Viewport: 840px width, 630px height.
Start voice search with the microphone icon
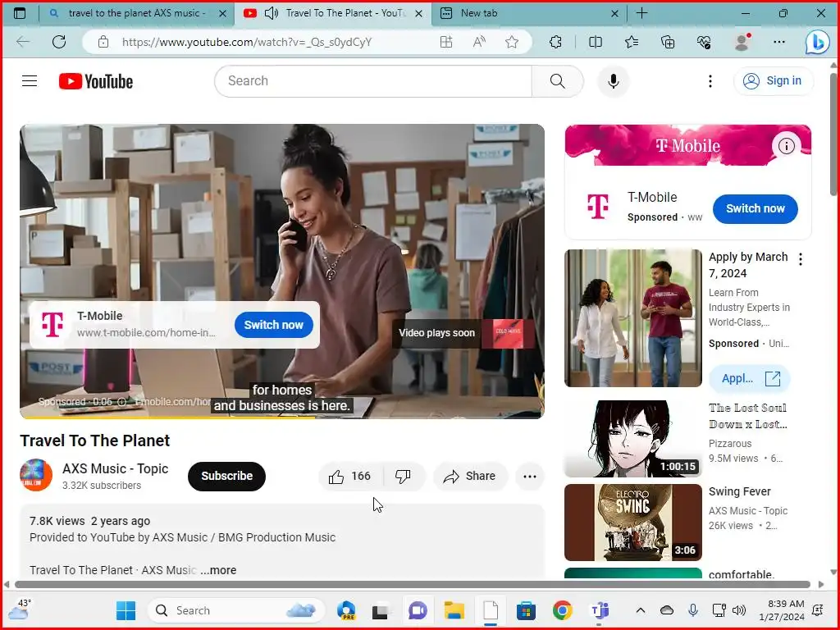click(614, 81)
